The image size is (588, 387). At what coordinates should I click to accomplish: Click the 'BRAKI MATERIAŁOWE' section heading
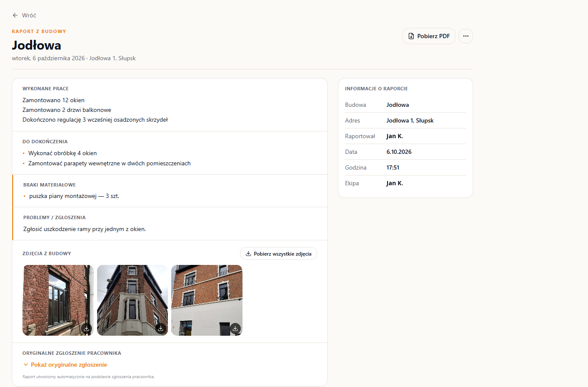(50, 185)
